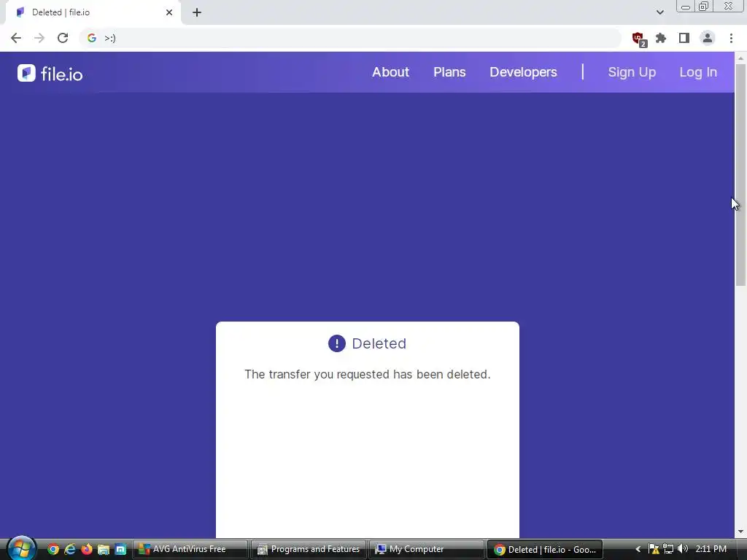Viewport: 747px width, 560px height.
Task: Click the browser forward arrow
Action: 39,38
